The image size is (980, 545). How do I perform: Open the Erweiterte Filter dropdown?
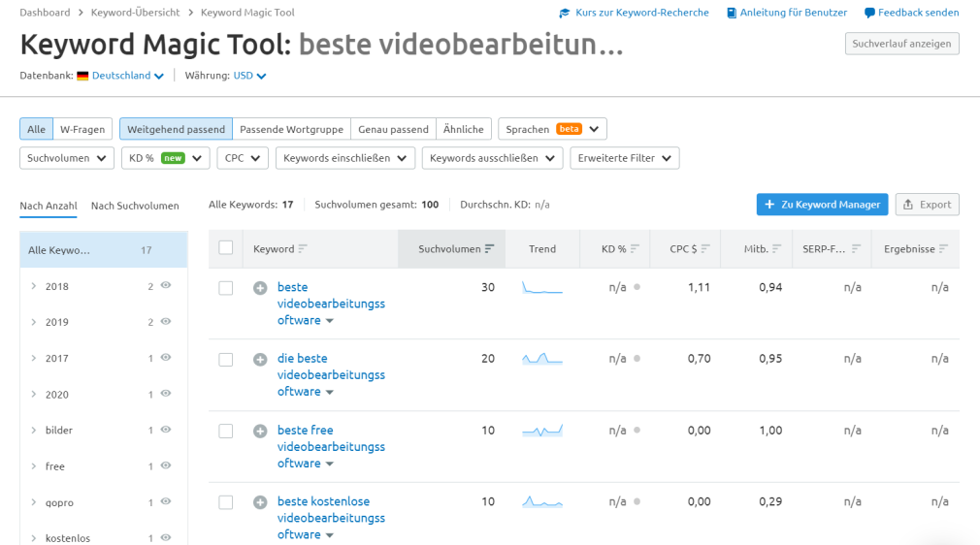(x=625, y=158)
